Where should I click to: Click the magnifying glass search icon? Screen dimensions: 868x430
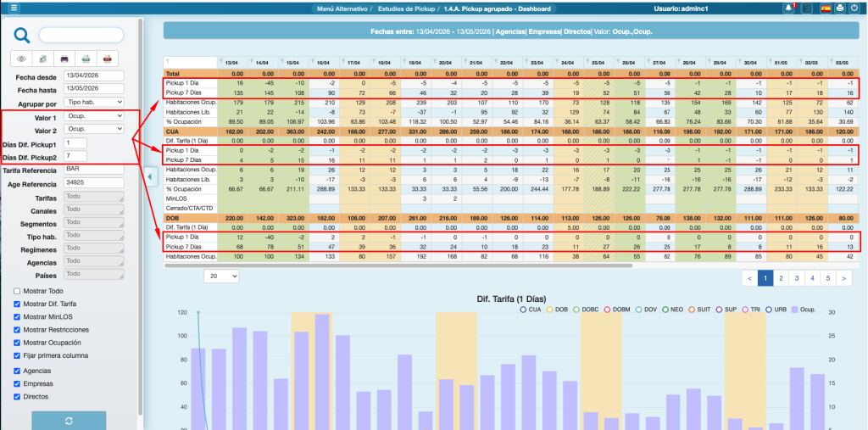point(23,36)
